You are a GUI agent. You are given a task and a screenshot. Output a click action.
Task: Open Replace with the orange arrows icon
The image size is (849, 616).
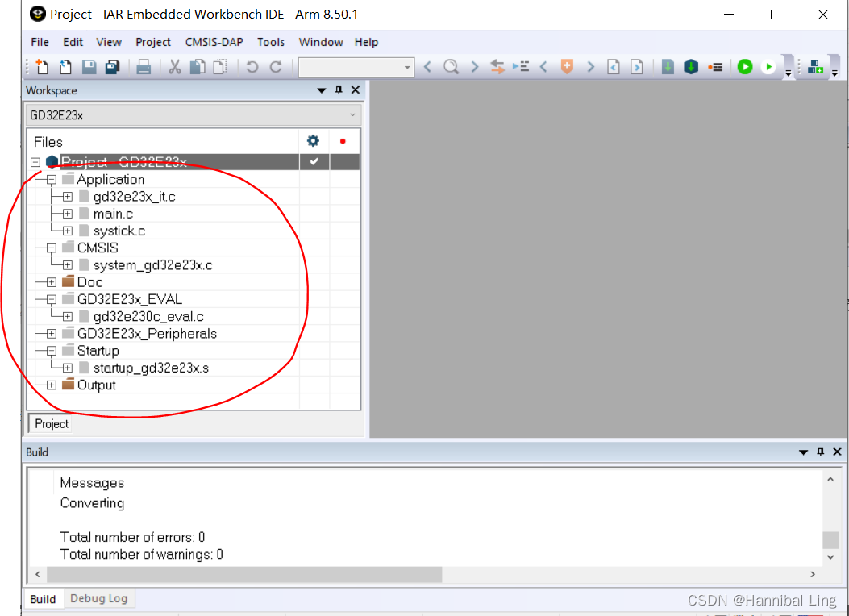tap(497, 67)
